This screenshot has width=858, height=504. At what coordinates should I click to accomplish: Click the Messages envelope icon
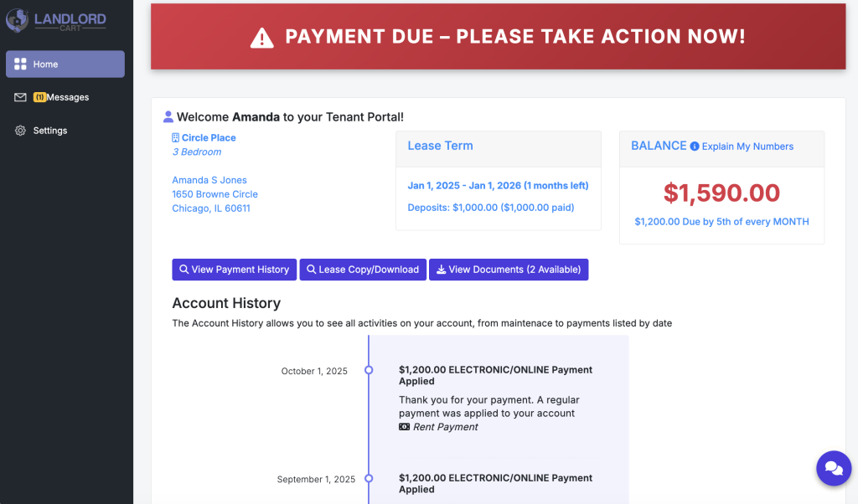click(x=21, y=98)
